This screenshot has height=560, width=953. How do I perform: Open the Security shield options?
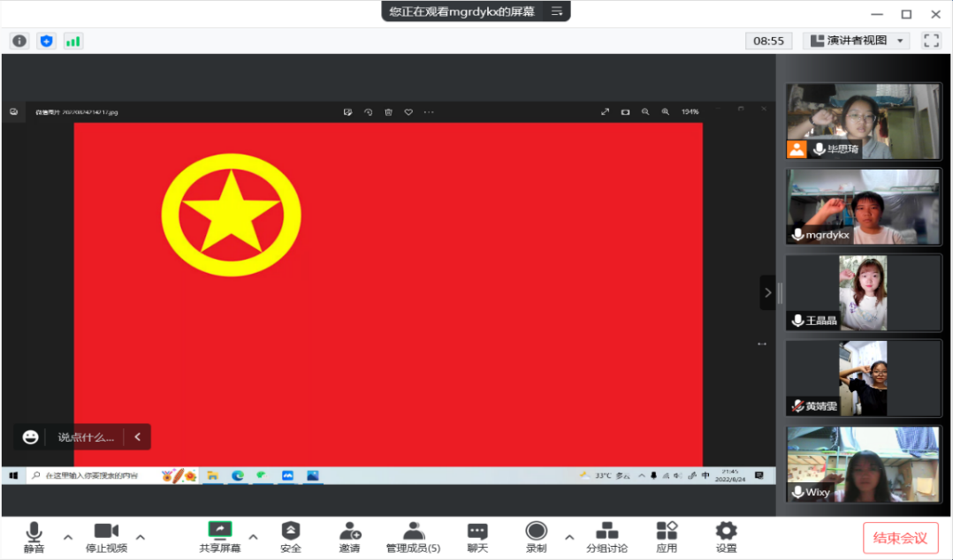point(290,536)
